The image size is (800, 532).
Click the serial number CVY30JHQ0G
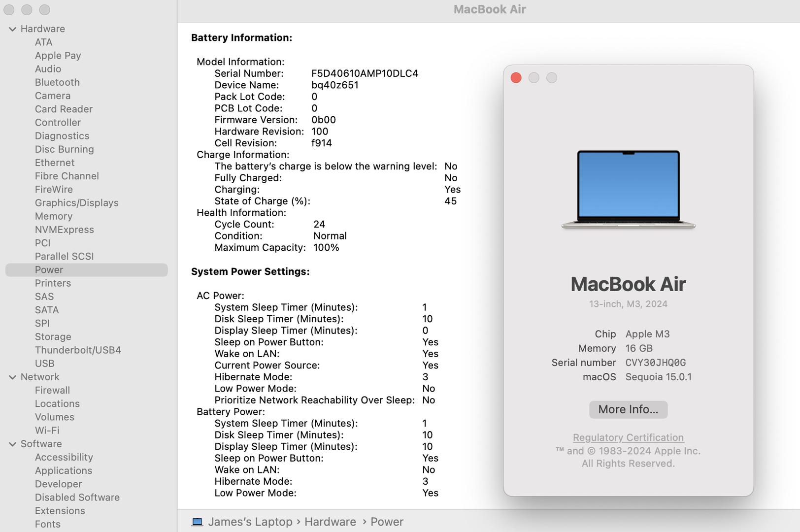click(655, 363)
